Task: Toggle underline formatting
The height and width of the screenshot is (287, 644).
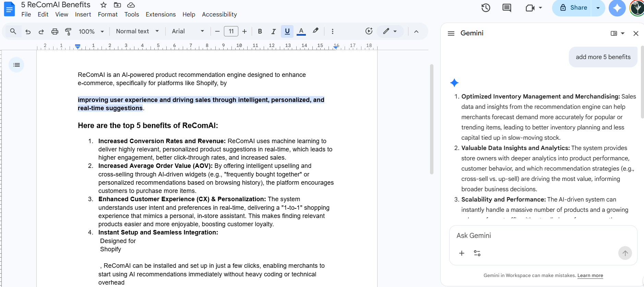Action: coord(287,31)
